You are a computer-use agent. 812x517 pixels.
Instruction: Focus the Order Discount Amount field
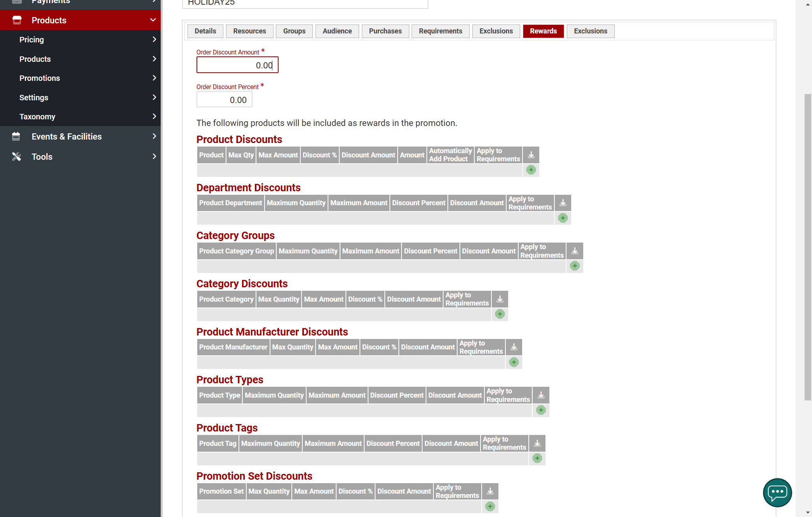click(x=237, y=65)
